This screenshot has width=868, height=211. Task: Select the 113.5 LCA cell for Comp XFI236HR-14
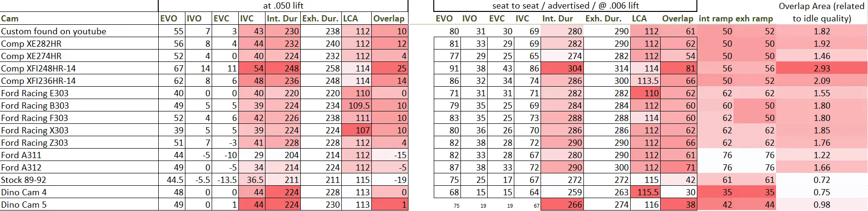click(x=645, y=80)
